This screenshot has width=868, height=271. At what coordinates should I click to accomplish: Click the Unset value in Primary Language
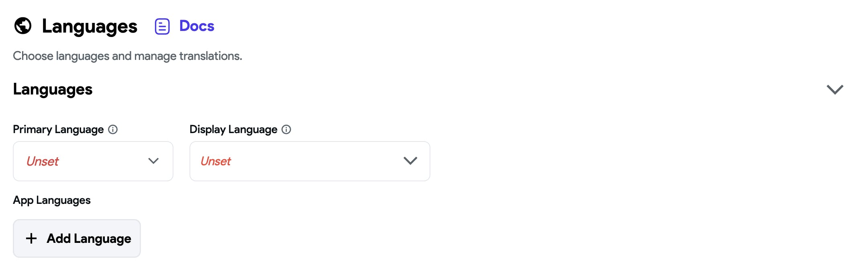43,161
